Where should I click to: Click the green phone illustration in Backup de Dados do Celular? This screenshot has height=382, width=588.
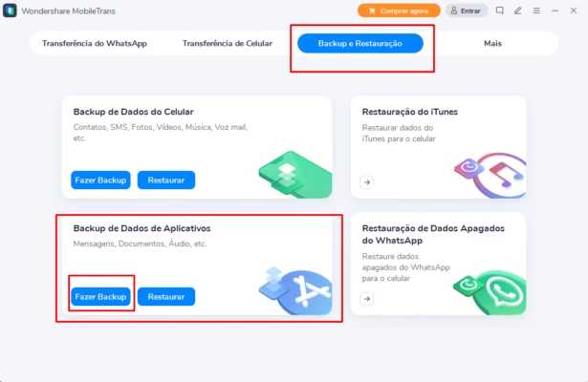point(295,175)
